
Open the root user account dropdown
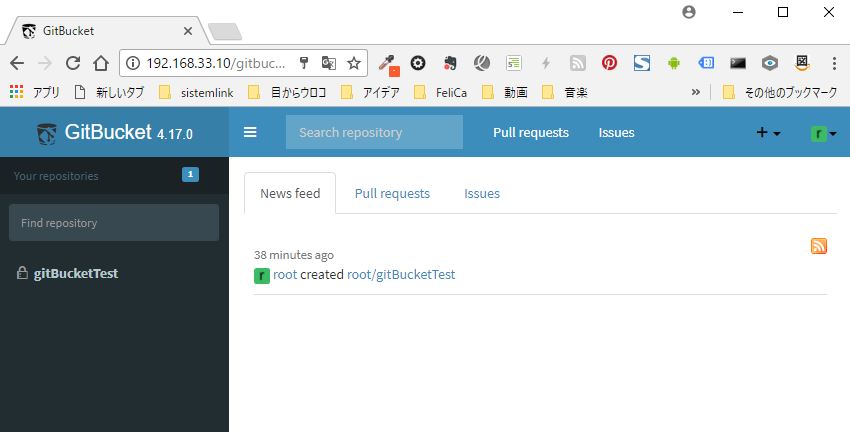(x=823, y=133)
